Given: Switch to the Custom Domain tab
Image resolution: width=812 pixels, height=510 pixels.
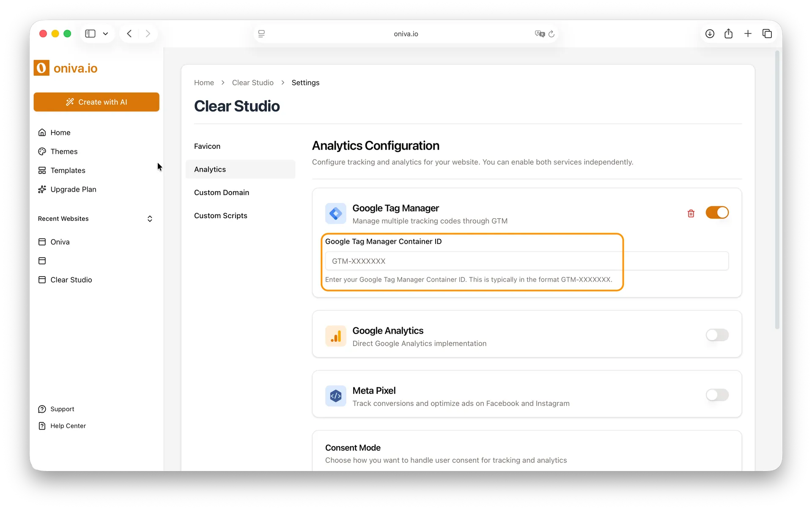Looking at the screenshot, I should pos(222,192).
